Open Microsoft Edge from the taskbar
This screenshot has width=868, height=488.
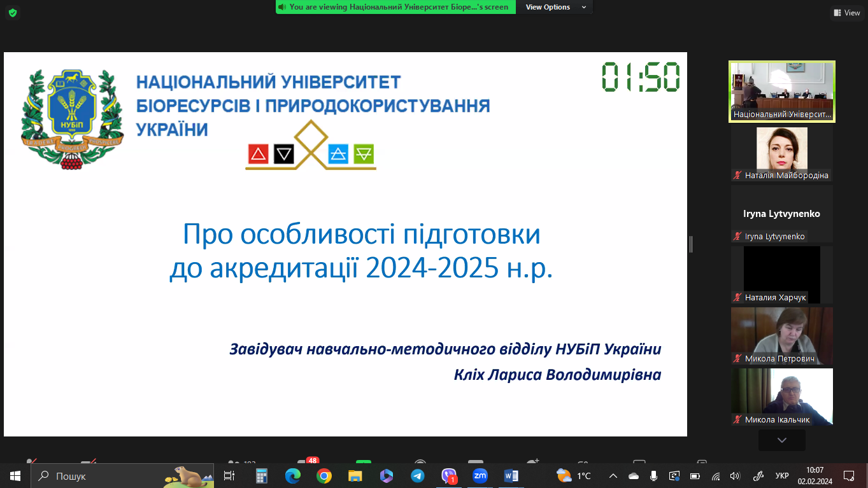(293, 475)
